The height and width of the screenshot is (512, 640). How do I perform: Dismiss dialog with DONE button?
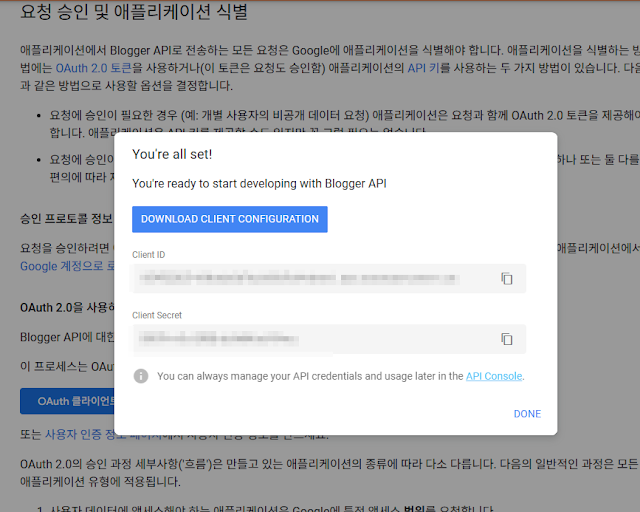(x=527, y=414)
